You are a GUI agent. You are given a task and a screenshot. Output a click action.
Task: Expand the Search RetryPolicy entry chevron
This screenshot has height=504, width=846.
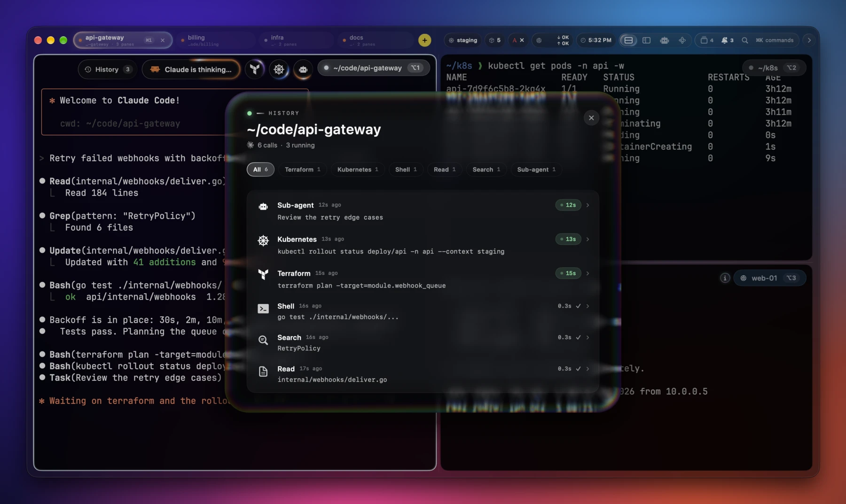pos(587,338)
